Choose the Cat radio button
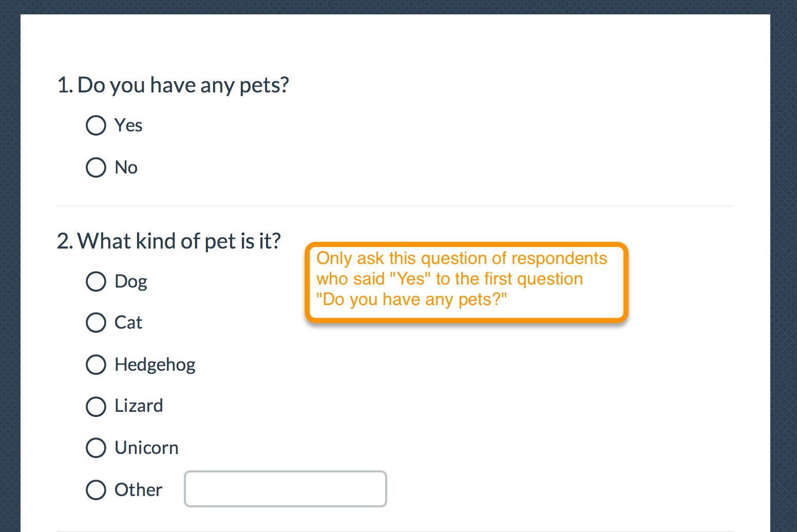This screenshot has height=532, width=797. click(x=96, y=322)
